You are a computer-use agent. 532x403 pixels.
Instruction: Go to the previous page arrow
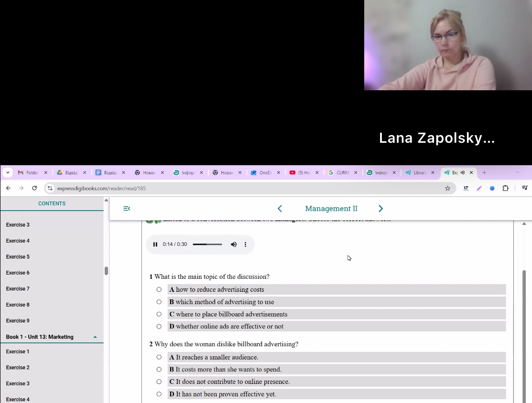point(280,209)
